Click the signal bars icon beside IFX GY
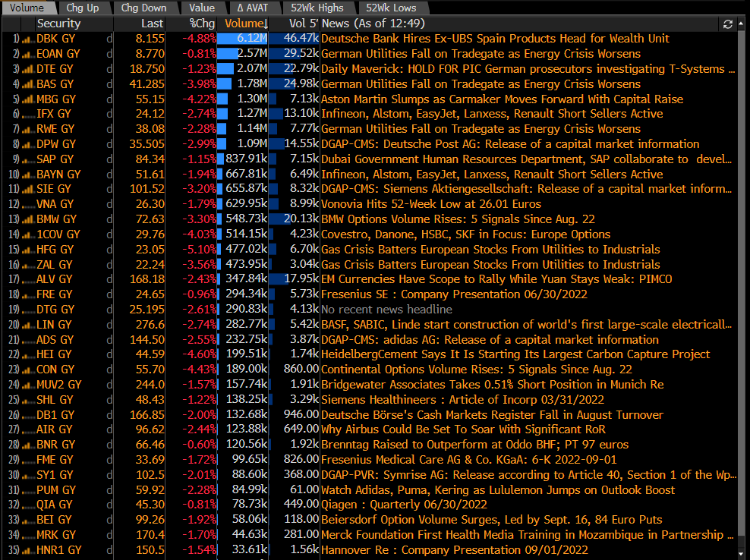This screenshot has height=560, width=750. click(x=28, y=115)
